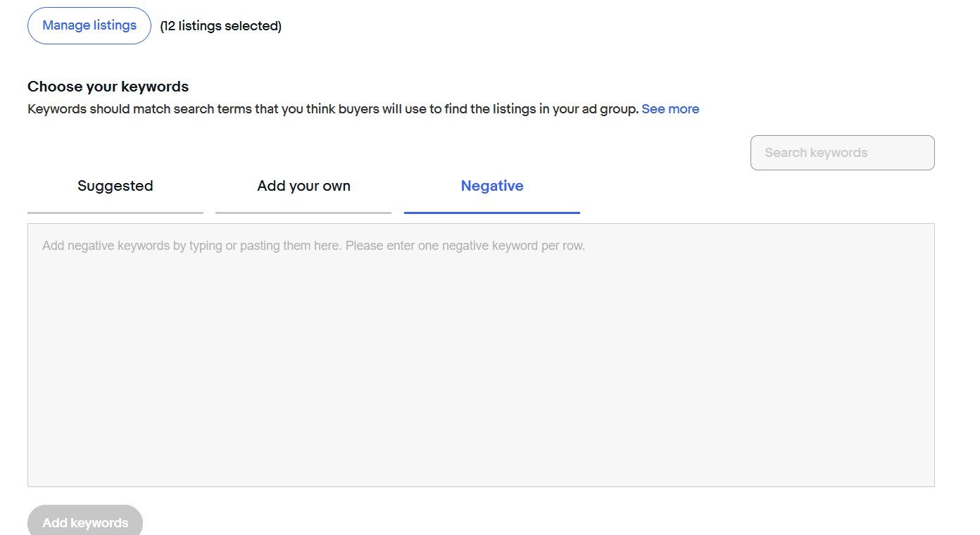Show suggested keywords list
The height and width of the screenshot is (535, 980).
pyautogui.click(x=115, y=187)
